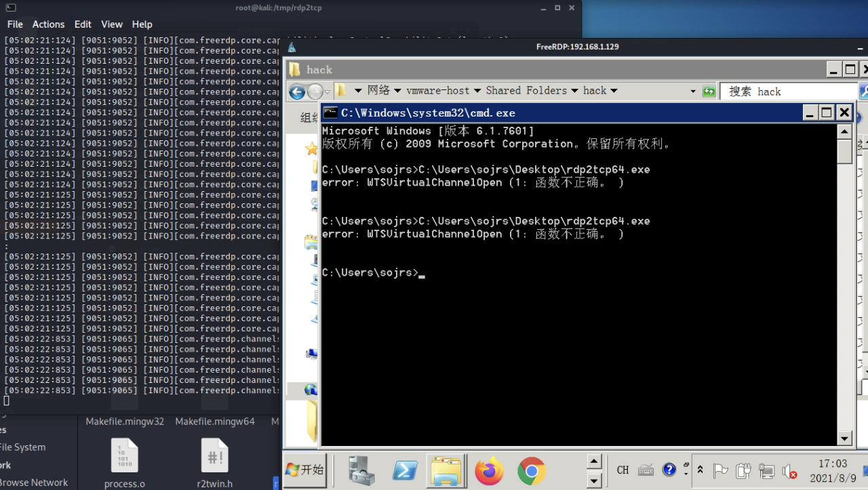Expand the dropdown after Shared Folders
The height and width of the screenshot is (490, 868).
pyautogui.click(x=574, y=91)
